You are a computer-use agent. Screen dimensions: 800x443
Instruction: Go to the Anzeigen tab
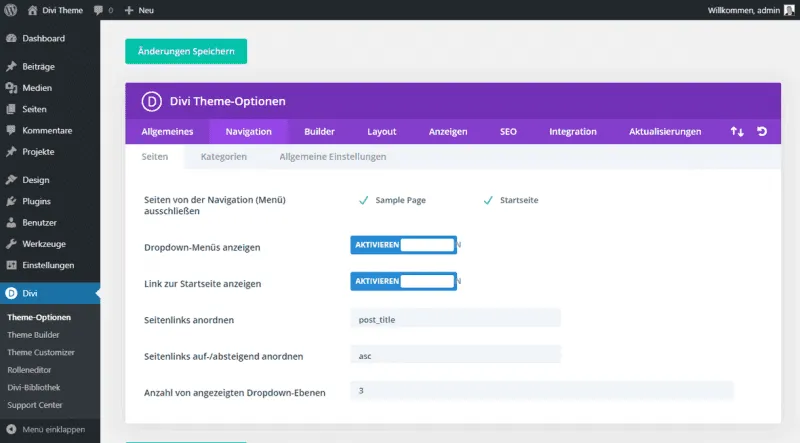click(x=448, y=132)
